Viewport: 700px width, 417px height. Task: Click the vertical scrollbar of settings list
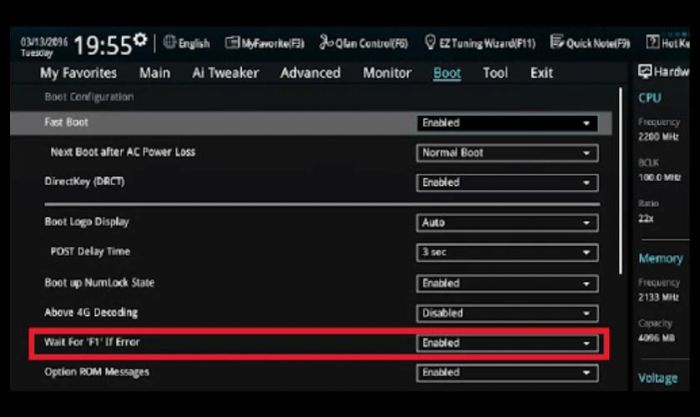621,181
